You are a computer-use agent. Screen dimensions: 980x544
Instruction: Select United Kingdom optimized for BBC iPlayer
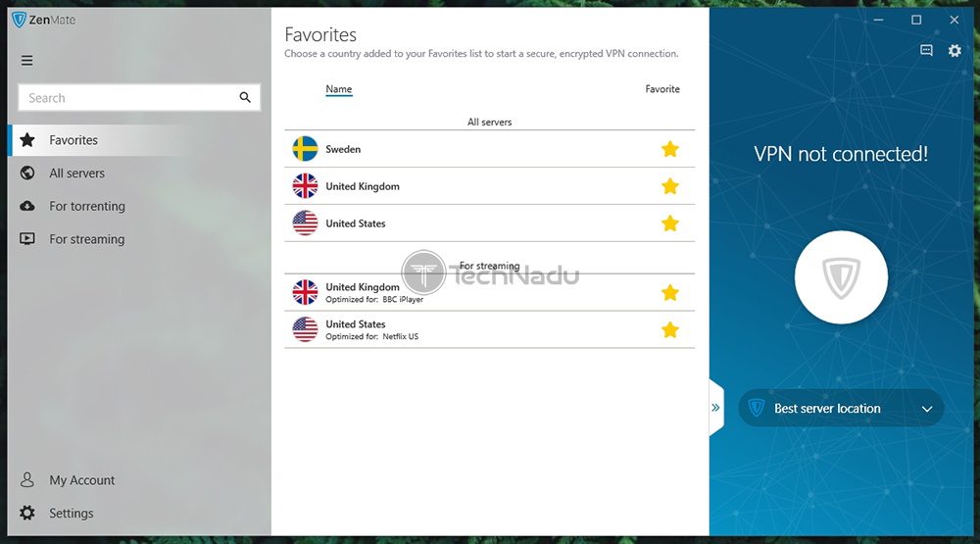[x=489, y=293]
